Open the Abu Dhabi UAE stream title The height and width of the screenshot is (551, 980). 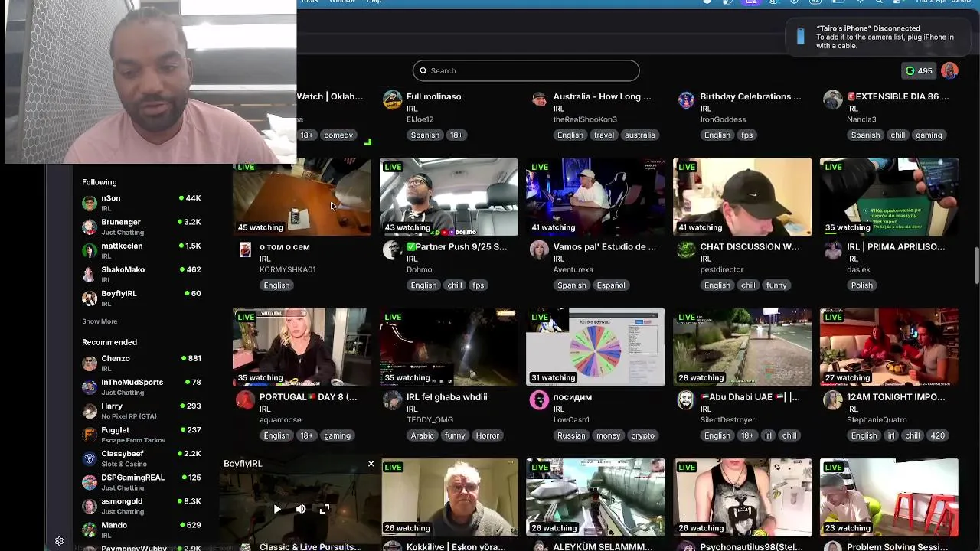click(x=750, y=397)
